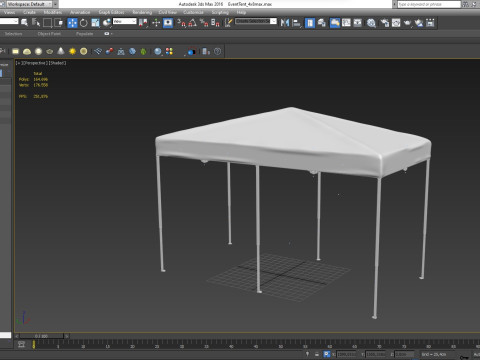Click Select and Manipulate crosshair icon
Image resolution: width=480 pixels, height=360 pixels.
point(156,23)
